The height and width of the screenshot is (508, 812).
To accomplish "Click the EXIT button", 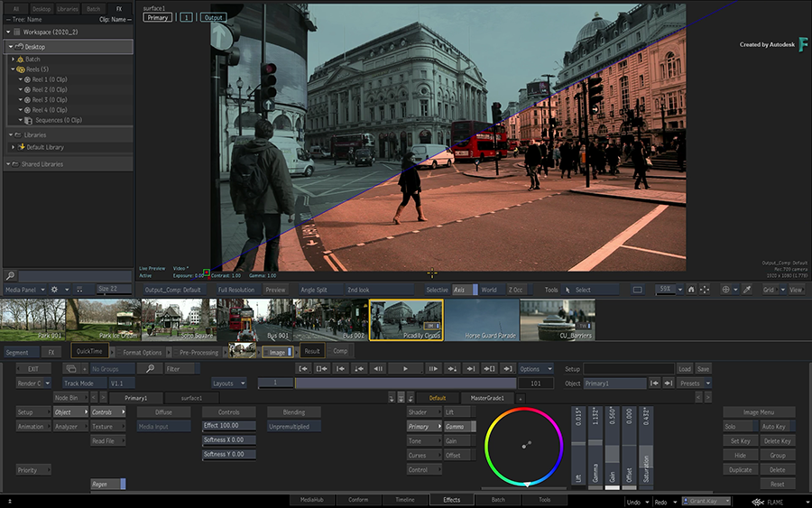I will pyautogui.click(x=33, y=368).
